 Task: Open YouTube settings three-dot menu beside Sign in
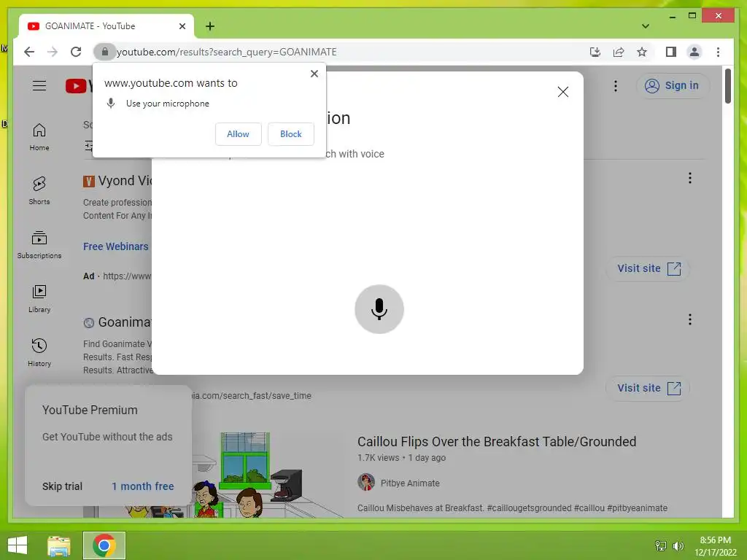pos(616,86)
